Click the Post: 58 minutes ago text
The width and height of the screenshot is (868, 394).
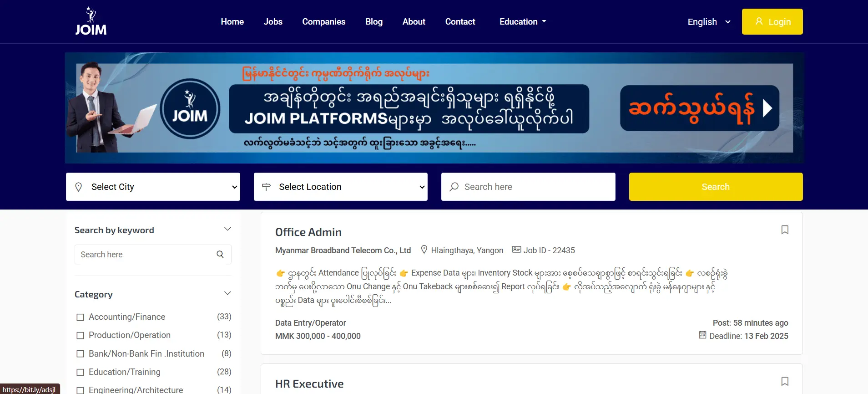click(751, 322)
